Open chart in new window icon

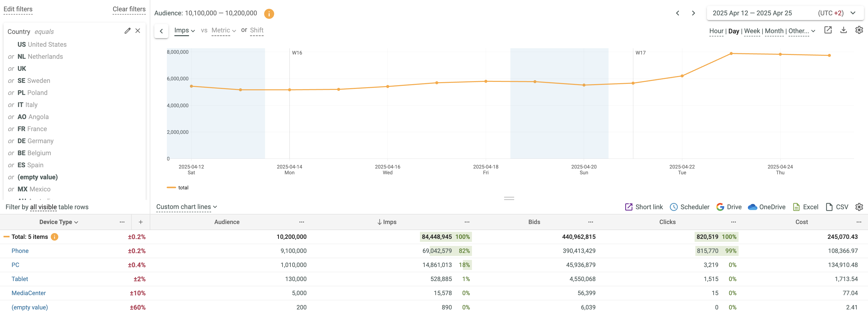point(828,30)
